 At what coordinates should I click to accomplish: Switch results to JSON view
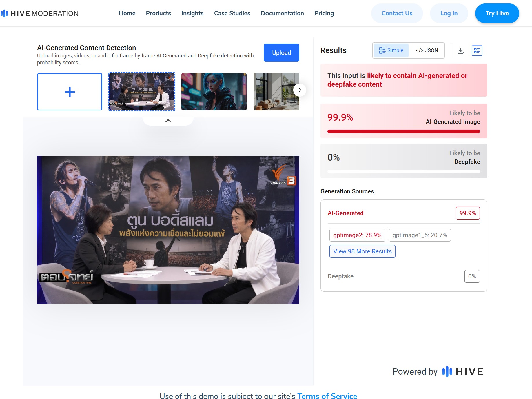point(427,50)
